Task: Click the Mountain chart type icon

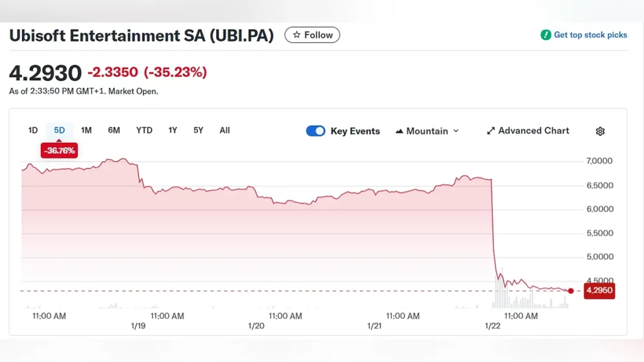Action: click(399, 131)
